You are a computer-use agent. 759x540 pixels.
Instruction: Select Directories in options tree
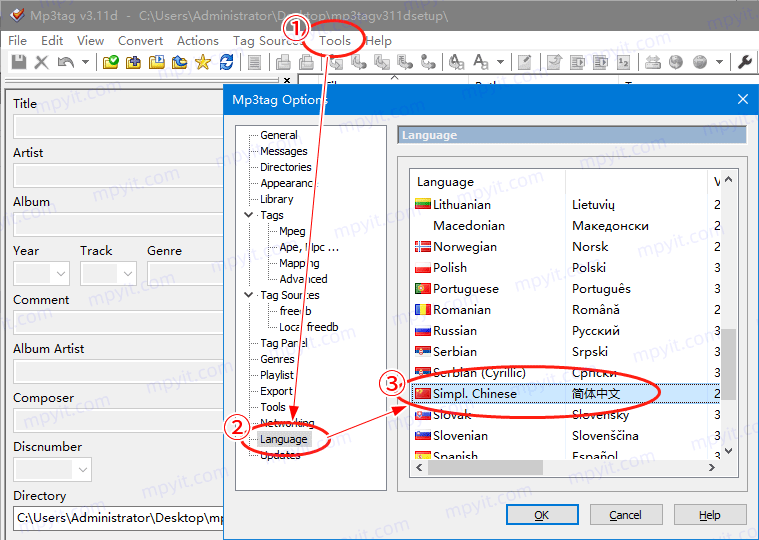[x=286, y=167]
